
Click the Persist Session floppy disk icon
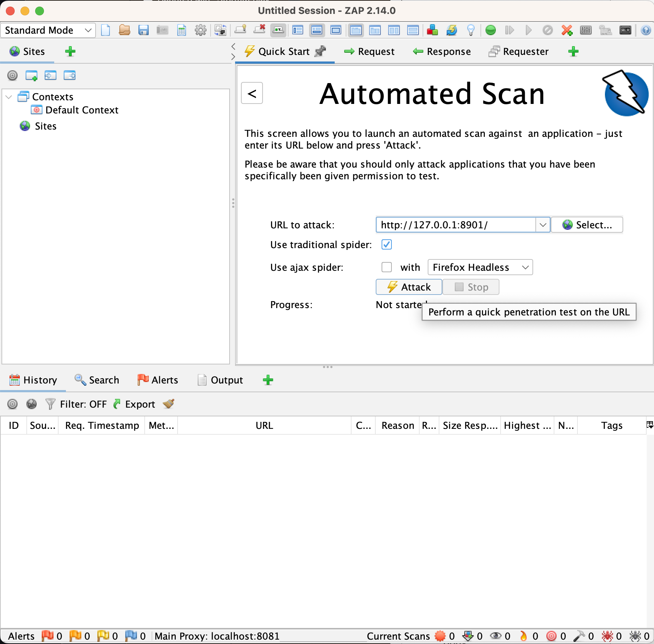point(143,30)
